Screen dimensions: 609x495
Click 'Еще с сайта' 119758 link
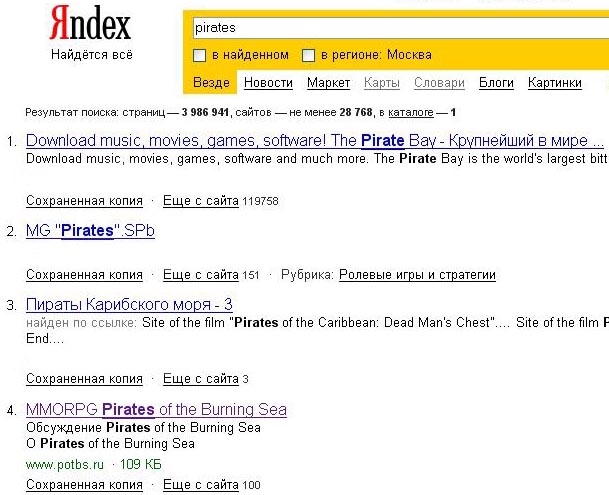[x=200, y=201]
